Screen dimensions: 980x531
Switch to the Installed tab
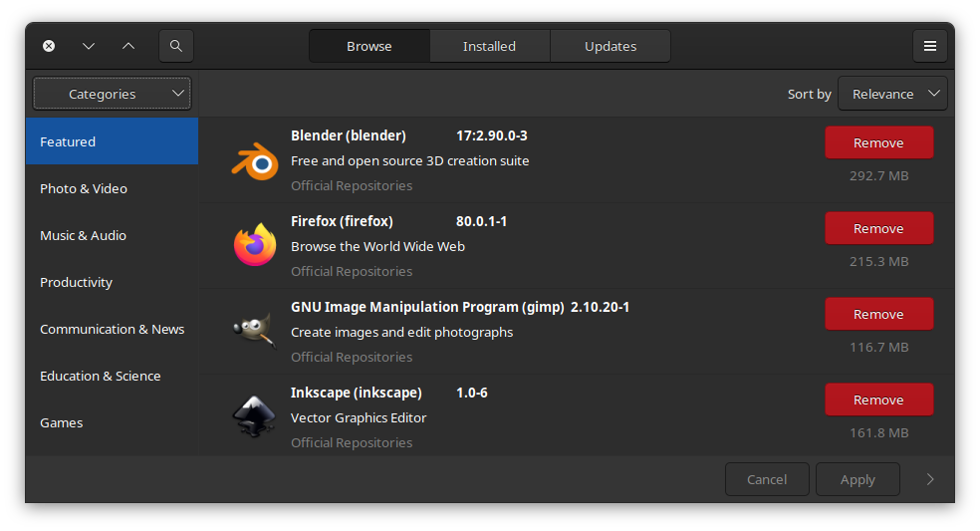tap(489, 46)
